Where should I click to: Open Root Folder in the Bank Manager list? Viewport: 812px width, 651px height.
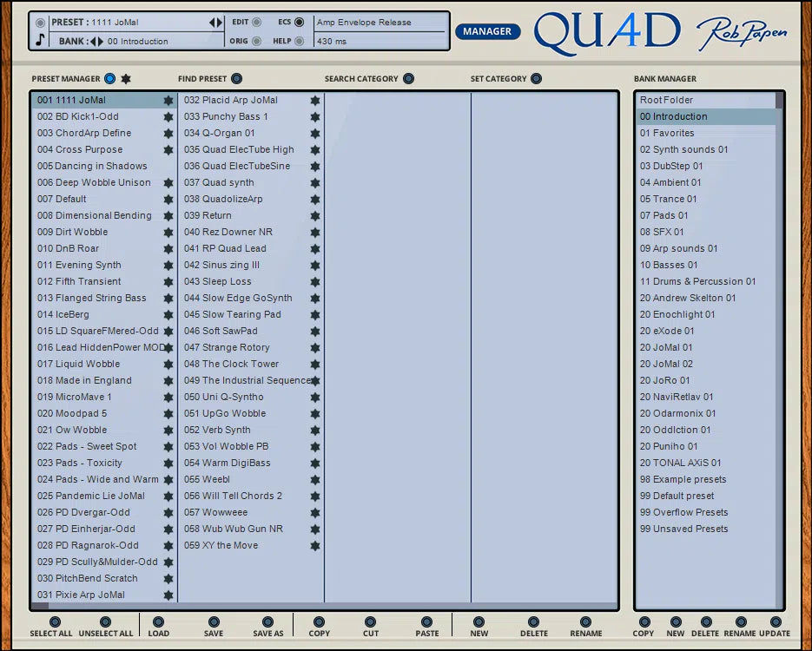(686, 100)
